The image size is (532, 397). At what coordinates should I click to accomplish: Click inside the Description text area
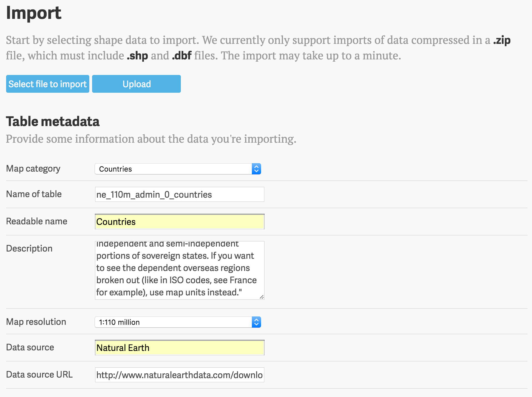click(x=180, y=270)
